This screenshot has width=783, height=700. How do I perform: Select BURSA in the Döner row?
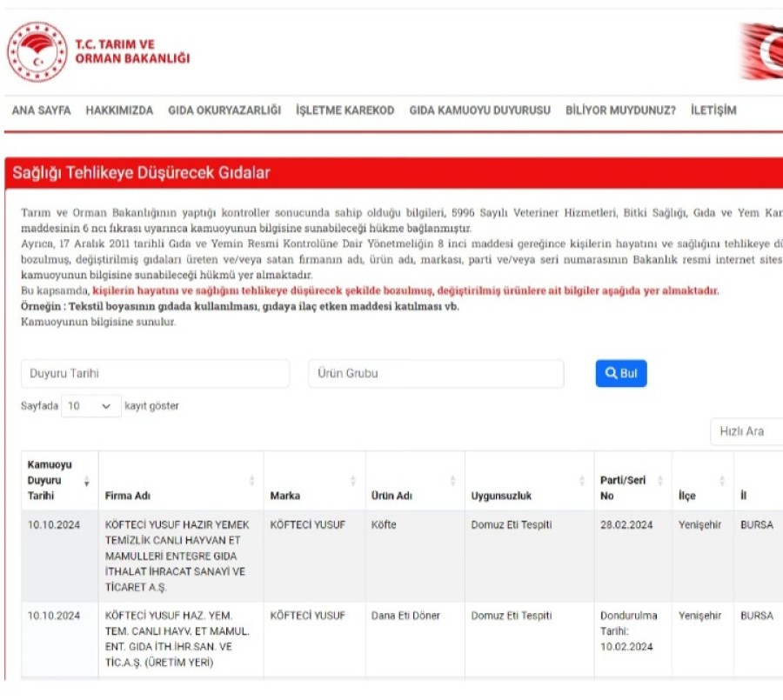757,616
